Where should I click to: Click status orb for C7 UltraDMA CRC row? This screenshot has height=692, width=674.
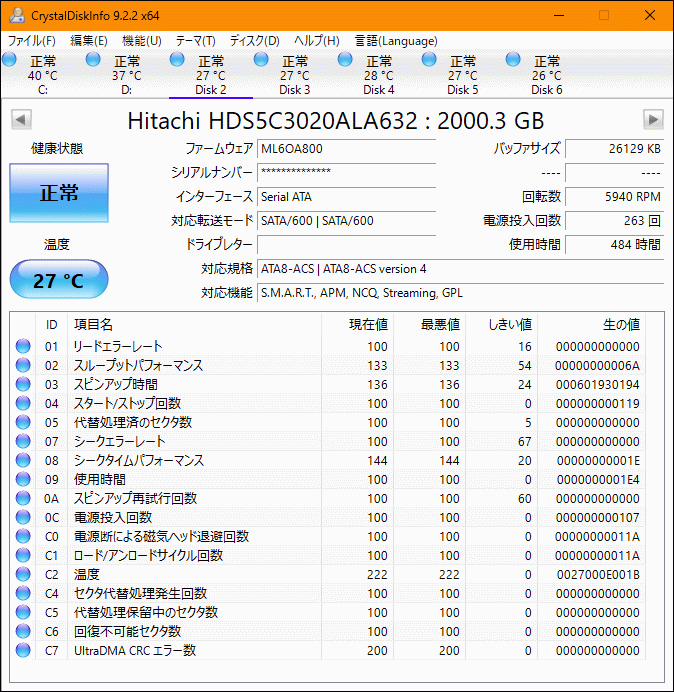23,651
